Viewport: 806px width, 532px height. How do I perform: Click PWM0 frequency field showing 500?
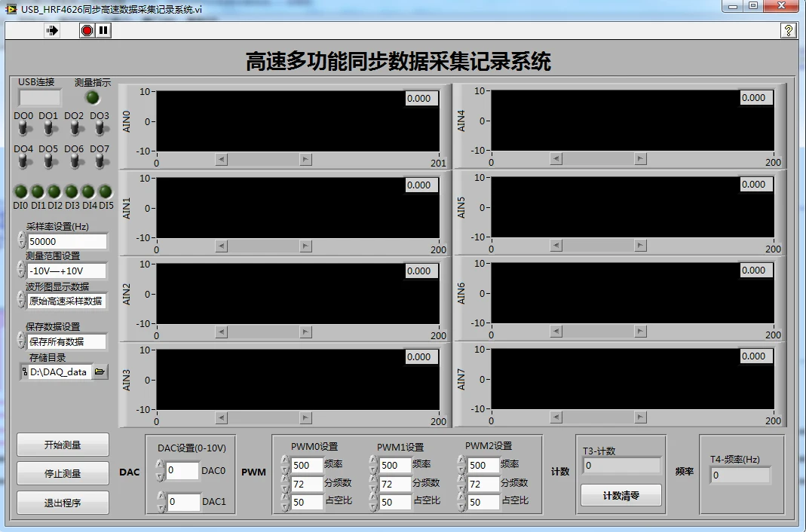306,465
